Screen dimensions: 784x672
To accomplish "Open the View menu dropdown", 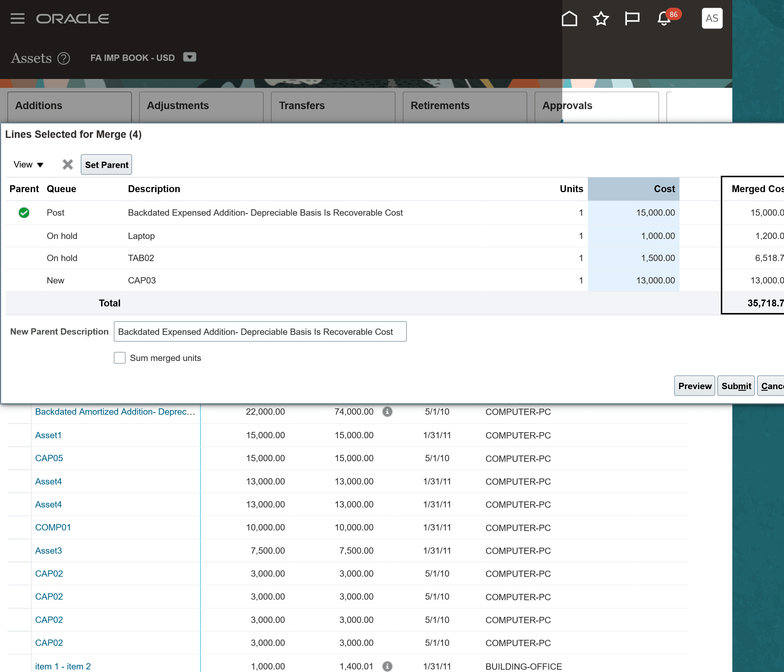I will (x=28, y=165).
